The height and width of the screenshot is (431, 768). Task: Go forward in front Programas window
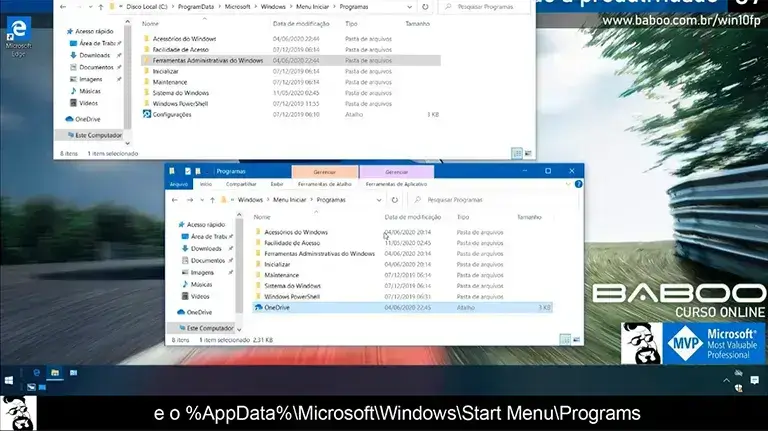190,200
